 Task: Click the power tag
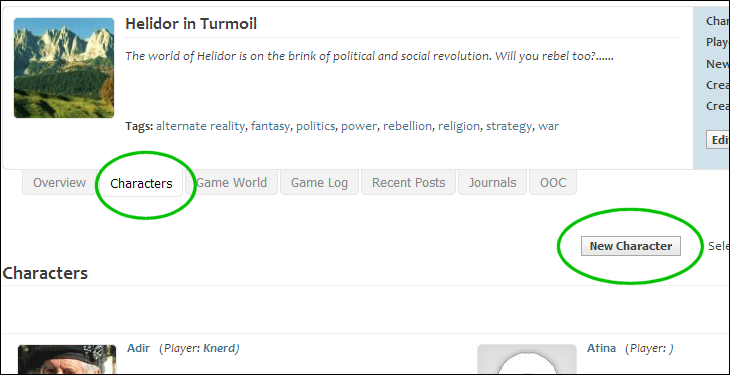358,126
